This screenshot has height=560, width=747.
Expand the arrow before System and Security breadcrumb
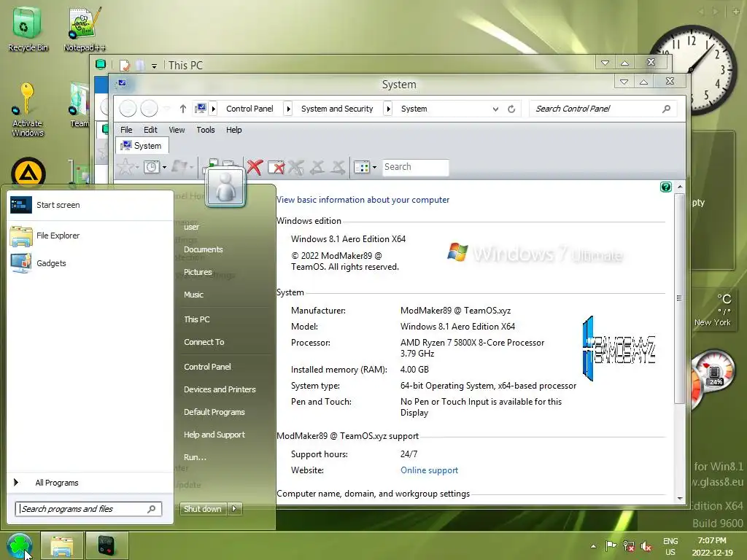coord(288,109)
